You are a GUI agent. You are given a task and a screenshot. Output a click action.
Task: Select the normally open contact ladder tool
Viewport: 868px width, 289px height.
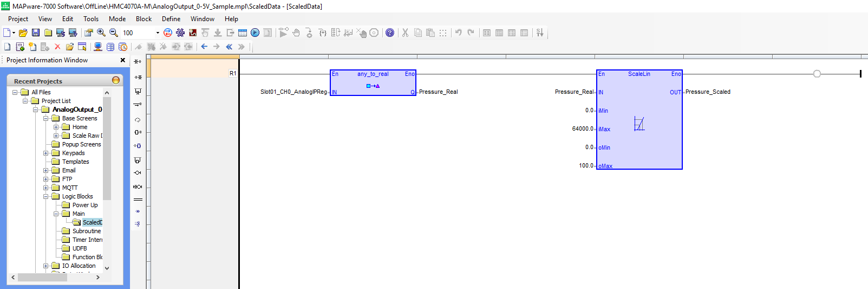pos(138,62)
